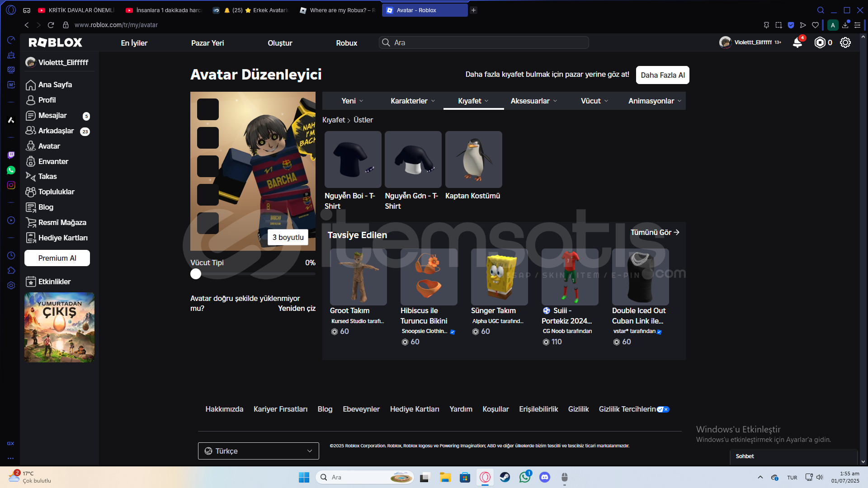
Task: Switch to KRİTİK DAVALAR browser tab
Action: point(75,10)
